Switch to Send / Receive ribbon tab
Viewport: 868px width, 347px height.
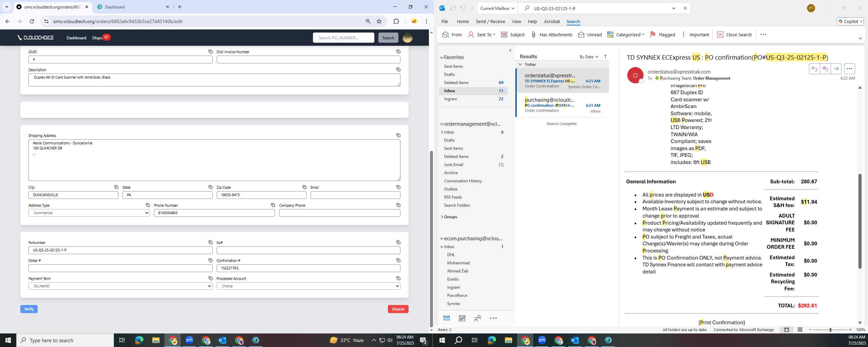[490, 21]
